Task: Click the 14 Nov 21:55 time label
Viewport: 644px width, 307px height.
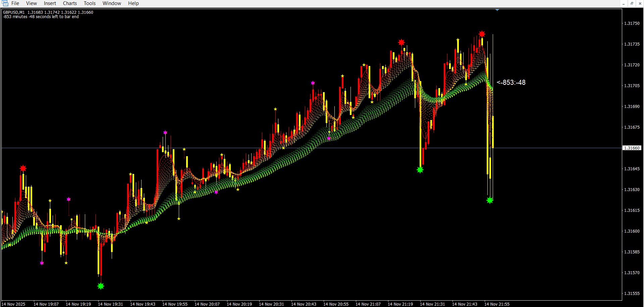Action: [497, 304]
